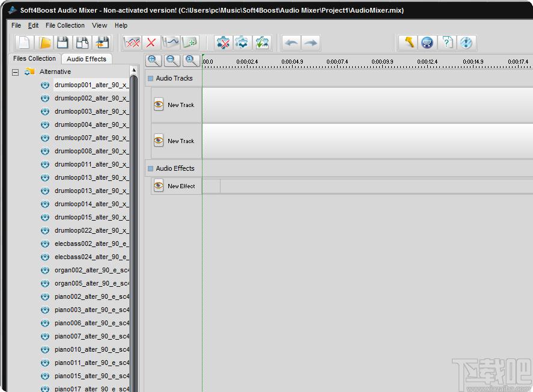This screenshot has height=392, width=533.
Task: Click the file list vertical scrollbar
Action: 133,228
